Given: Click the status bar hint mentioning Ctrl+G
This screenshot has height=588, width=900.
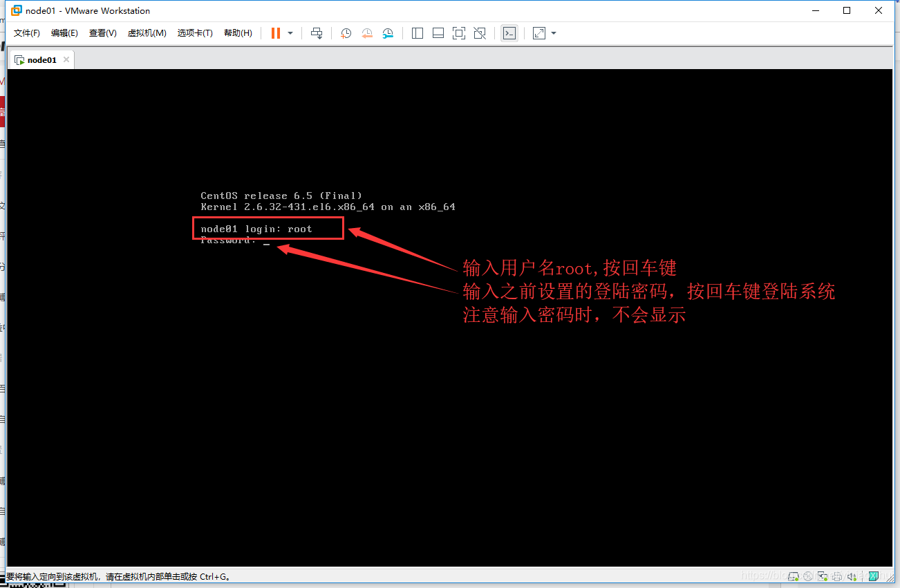Looking at the screenshot, I should tap(118, 576).
